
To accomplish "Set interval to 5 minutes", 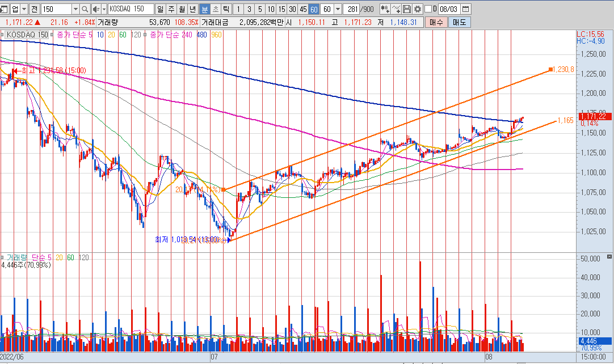I will coord(260,9).
